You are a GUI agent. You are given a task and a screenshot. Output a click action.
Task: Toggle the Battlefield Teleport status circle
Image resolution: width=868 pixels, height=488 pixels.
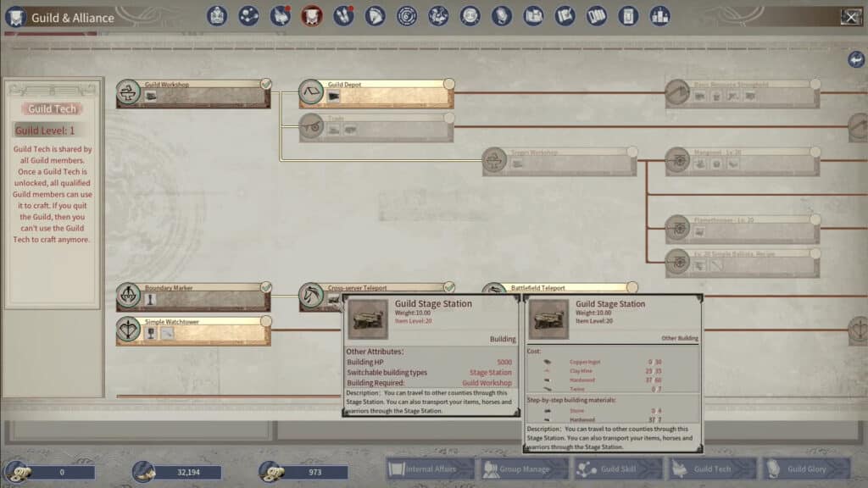632,287
